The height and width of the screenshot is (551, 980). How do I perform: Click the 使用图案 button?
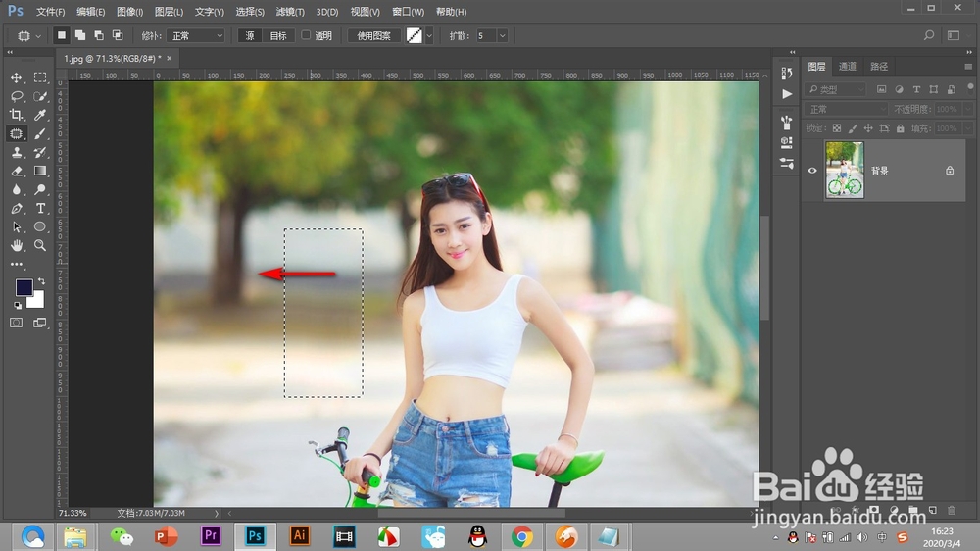click(x=373, y=36)
